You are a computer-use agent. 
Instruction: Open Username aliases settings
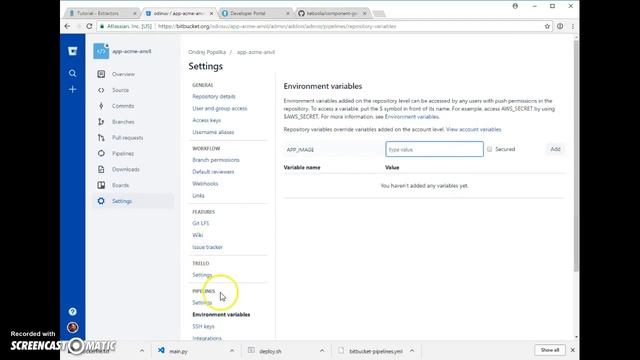[213, 132]
